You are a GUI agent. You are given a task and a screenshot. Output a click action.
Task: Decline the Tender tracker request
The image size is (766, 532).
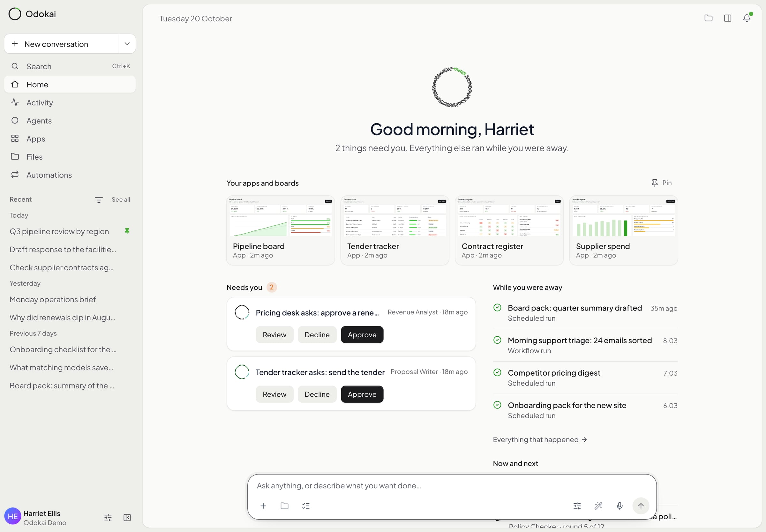317,394
